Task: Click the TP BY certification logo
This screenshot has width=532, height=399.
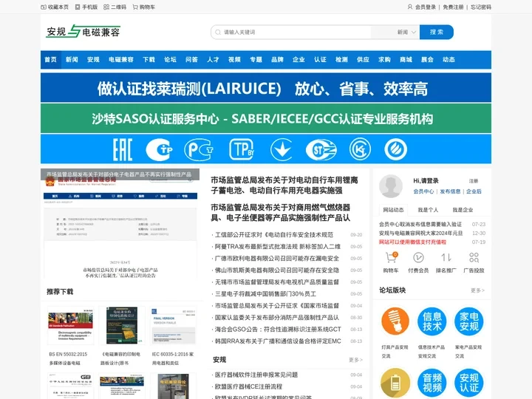Action: 242,149
